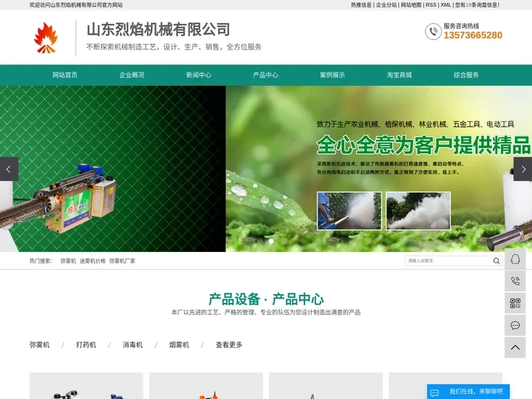Focus the keyword search input field
The width and height of the screenshot is (532, 399).
pyautogui.click(x=449, y=261)
